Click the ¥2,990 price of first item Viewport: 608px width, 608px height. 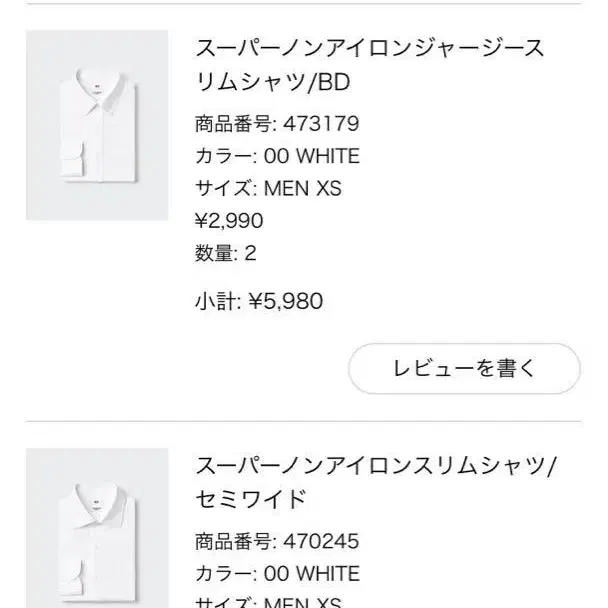click(x=229, y=221)
